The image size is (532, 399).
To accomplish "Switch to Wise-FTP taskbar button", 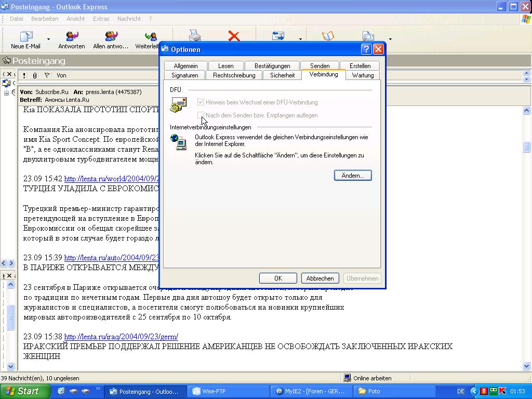I will click(x=228, y=391).
